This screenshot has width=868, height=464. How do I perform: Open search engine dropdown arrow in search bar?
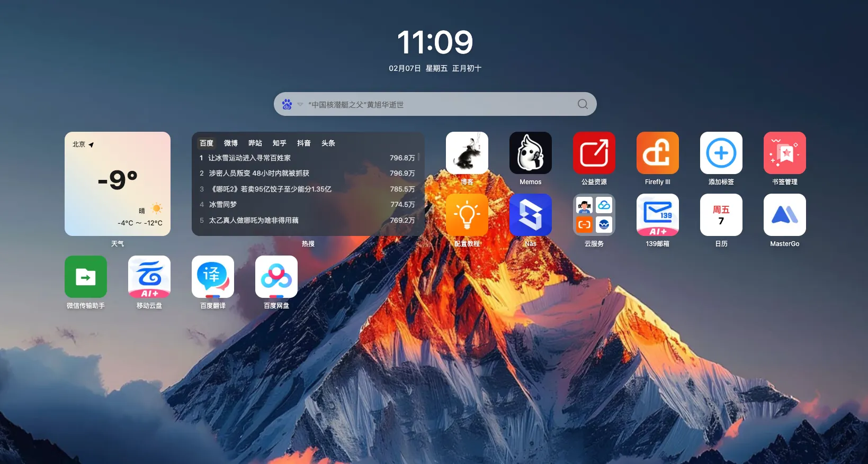[300, 104]
